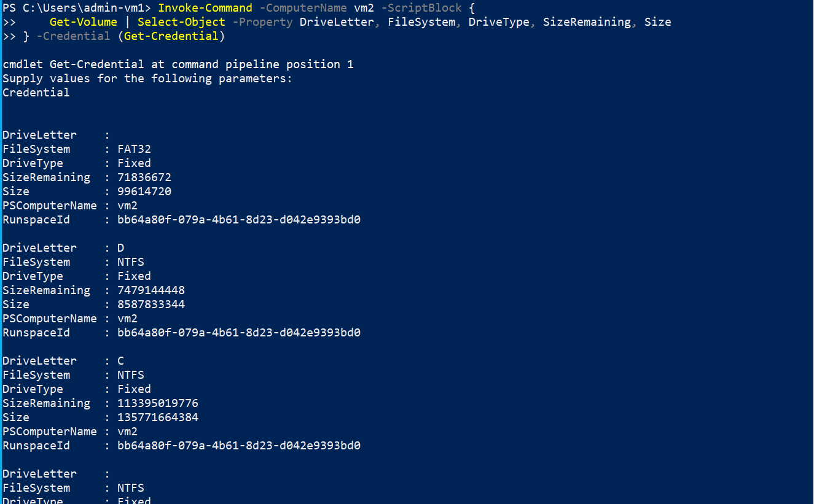
Task: Click the Size value 99614720
Action: (x=144, y=192)
